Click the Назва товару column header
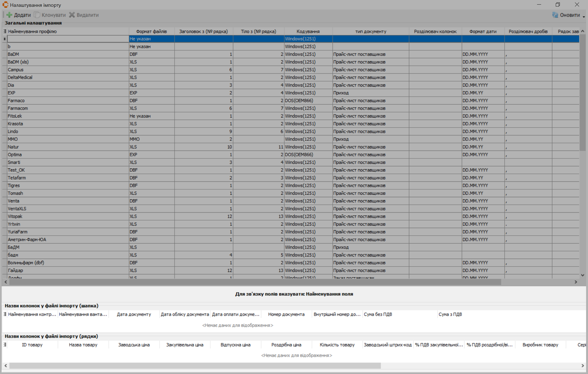The width and height of the screenshot is (588, 374). coord(83,345)
